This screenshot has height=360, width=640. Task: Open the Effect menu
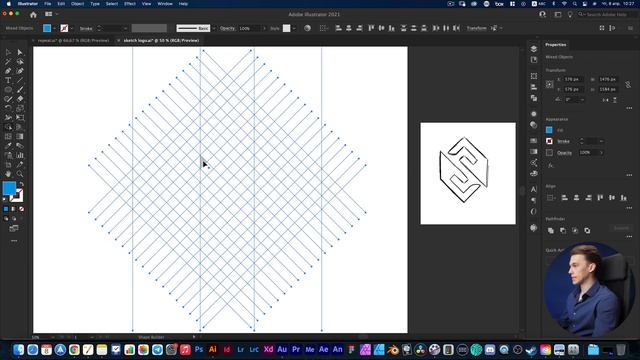(x=129, y=4)
